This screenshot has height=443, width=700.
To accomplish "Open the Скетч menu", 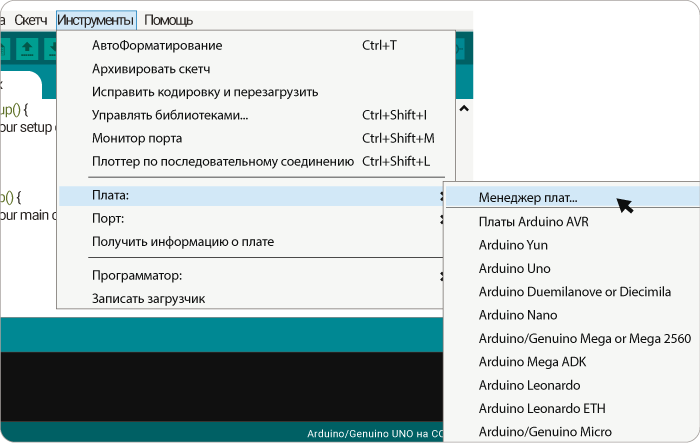I will pyautogui.click(x=31, y=20).
